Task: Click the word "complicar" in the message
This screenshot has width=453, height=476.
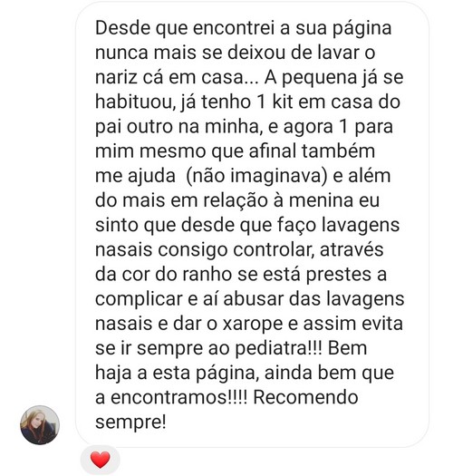Action: coord(139,299)
